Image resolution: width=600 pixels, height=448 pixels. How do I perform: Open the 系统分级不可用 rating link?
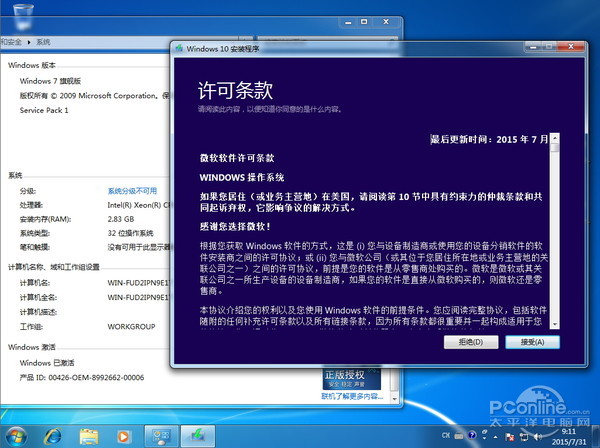[132, 190]
